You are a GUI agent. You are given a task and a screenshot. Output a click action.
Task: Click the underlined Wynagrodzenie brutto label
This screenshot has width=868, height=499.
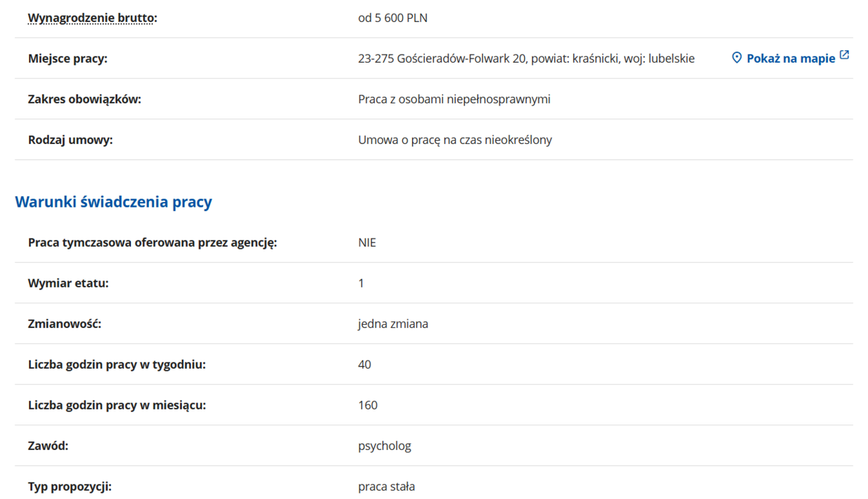(92, 18)
